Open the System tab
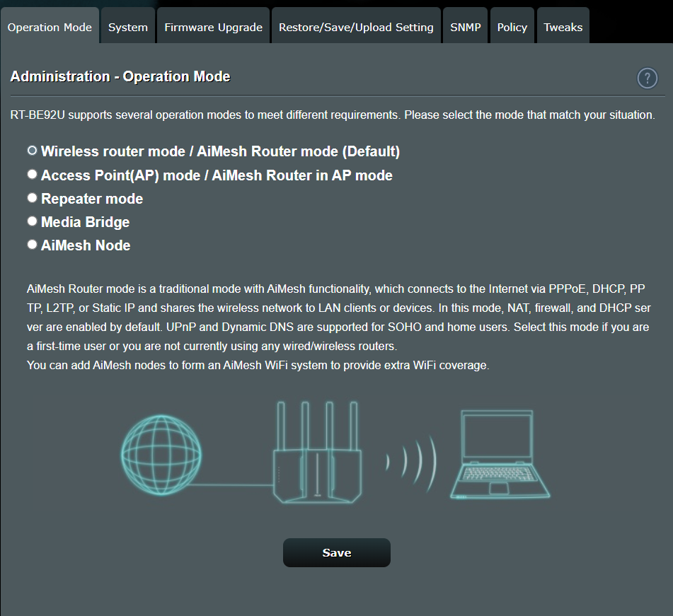Screen dimensions: 673x616 [128, 25]
